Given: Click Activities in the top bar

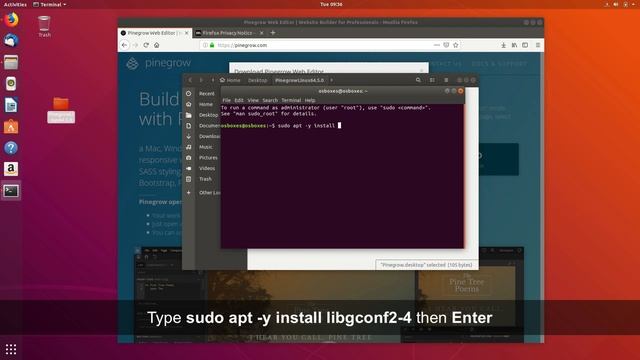Looking at the screenshot, I should [x=15, y=4].
